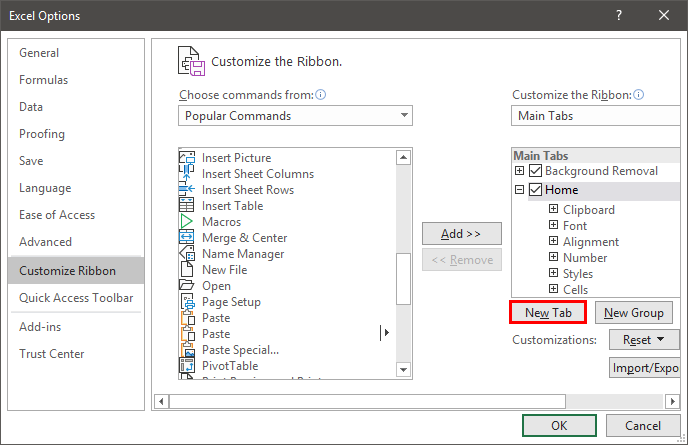Expand the Number group
The width and height of the screenshot is (688, 445).
pos(554,257)
